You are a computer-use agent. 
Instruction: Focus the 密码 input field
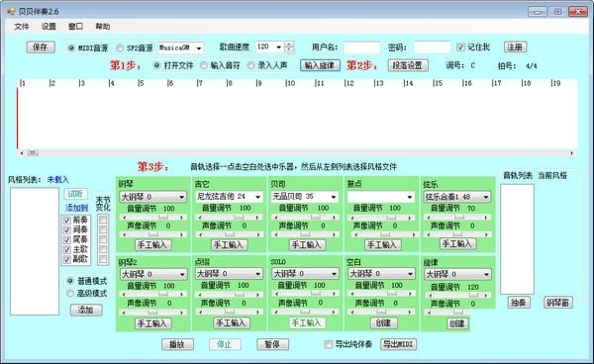[433, 47]
